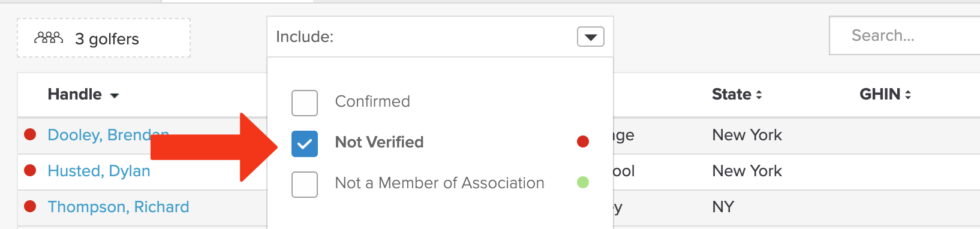Click red status dot beside Thompson, Richard
The image size is (980, 229).
(30, 206)
